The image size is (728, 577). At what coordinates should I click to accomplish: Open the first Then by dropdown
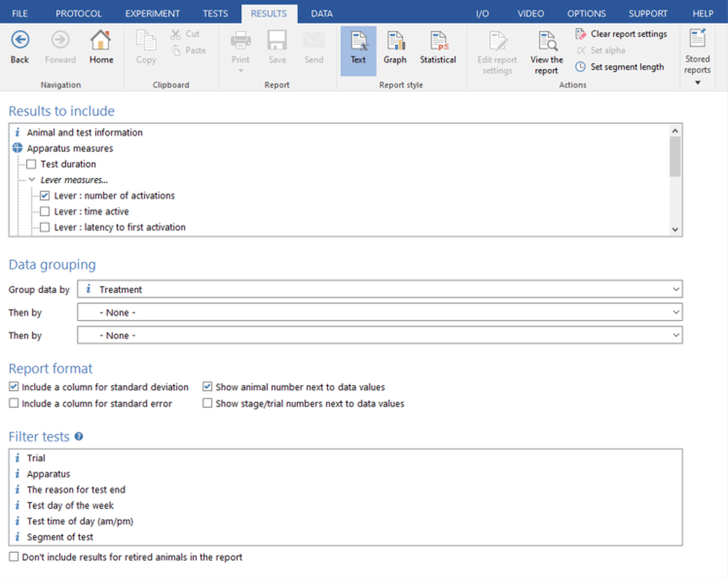[x=380, y=312]
